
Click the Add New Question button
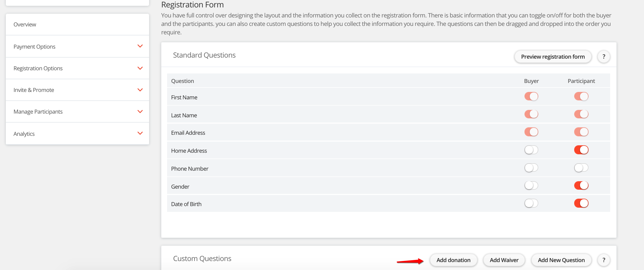(x=561, y=260)
